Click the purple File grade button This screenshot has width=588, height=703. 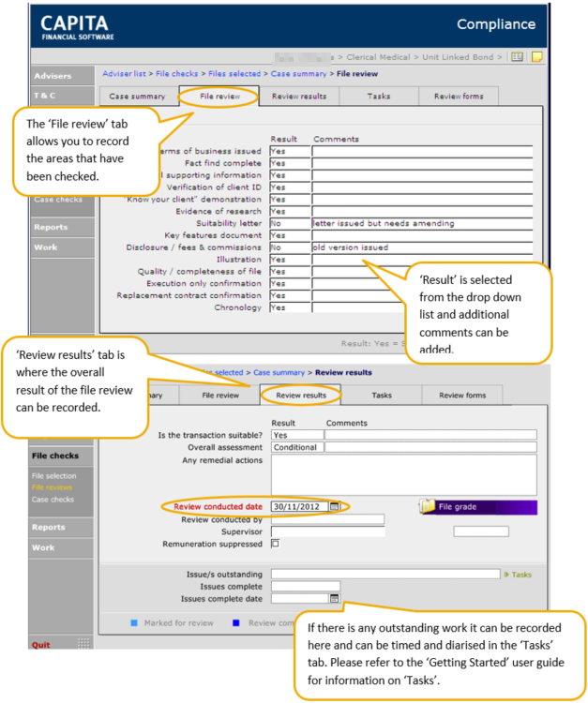(x=478, y=506)
